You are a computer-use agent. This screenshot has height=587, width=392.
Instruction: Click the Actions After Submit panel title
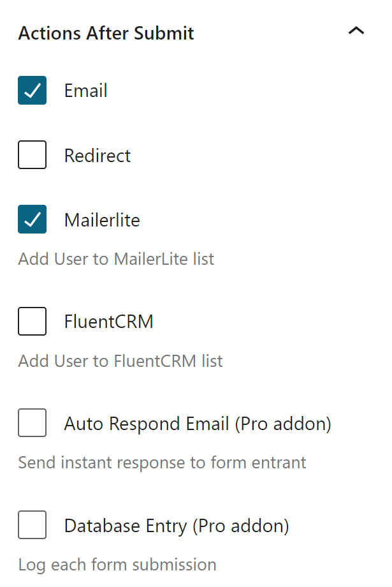(106, 33)
